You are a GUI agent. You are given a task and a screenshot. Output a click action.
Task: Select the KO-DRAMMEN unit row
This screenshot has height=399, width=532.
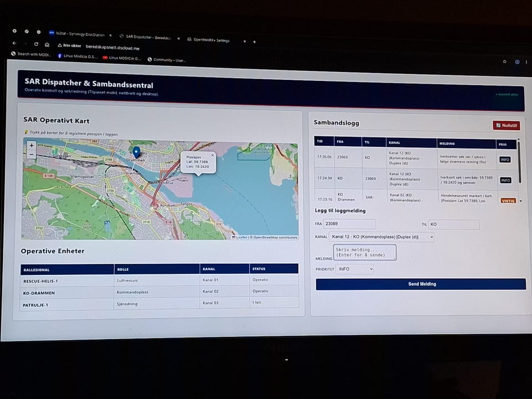[x=160, y=292]
